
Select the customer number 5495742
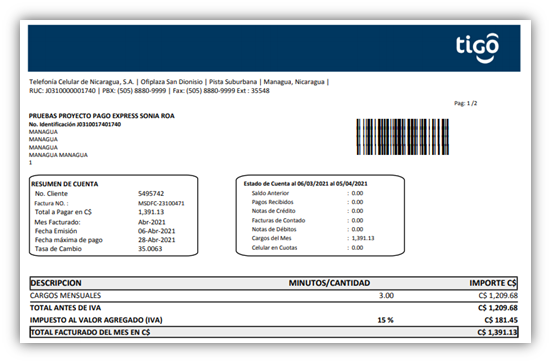(151, 194)
